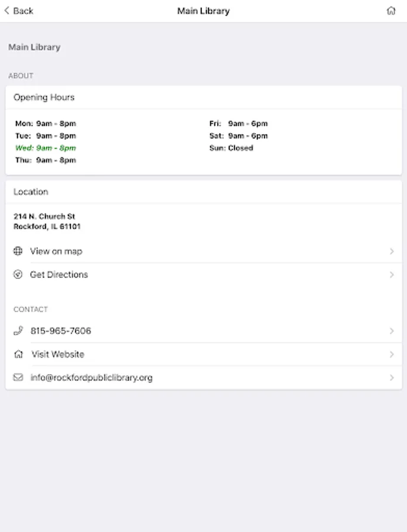Go to home via house icon
This screenshot has width=407, height=532.
click(x=391, y=11)
